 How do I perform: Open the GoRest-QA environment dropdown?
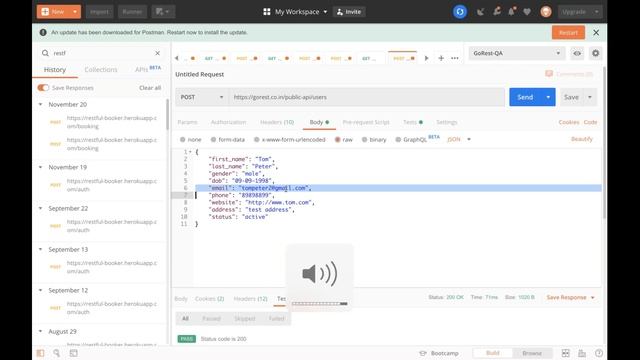(x=517, y=53)
